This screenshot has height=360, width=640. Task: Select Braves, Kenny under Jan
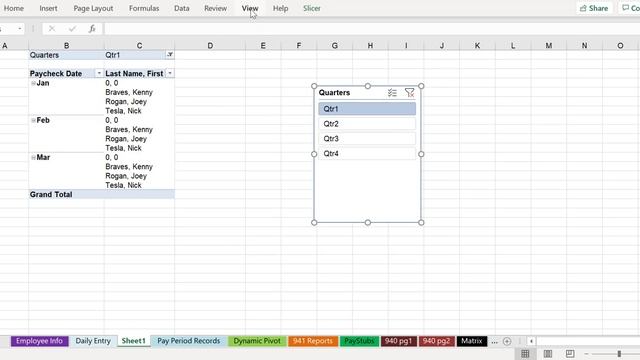click(129, 92)
